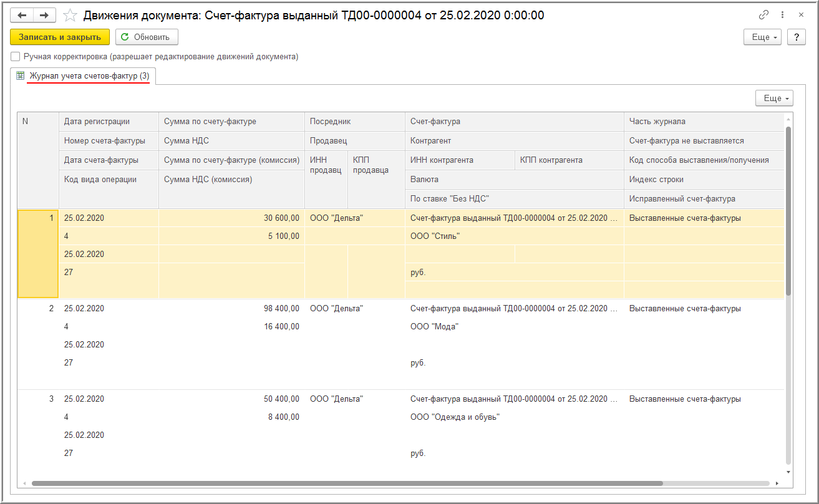Image resolution: width=819 pixels, height=504 pixels.
Task: Click 'Дата счета-фактуры' column header
Action: point(109,160)
